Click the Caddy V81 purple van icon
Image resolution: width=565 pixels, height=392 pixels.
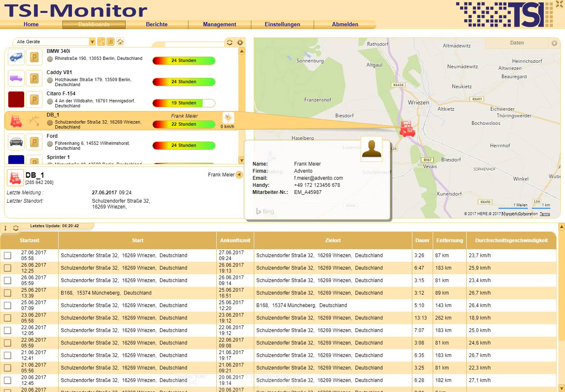pyautogui.click(x=16, y=78)
